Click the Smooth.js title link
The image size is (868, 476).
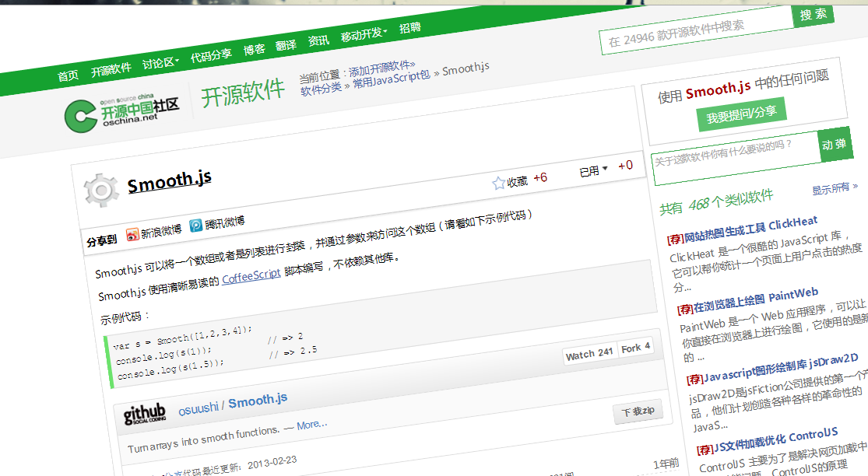[x=170, y=180]
